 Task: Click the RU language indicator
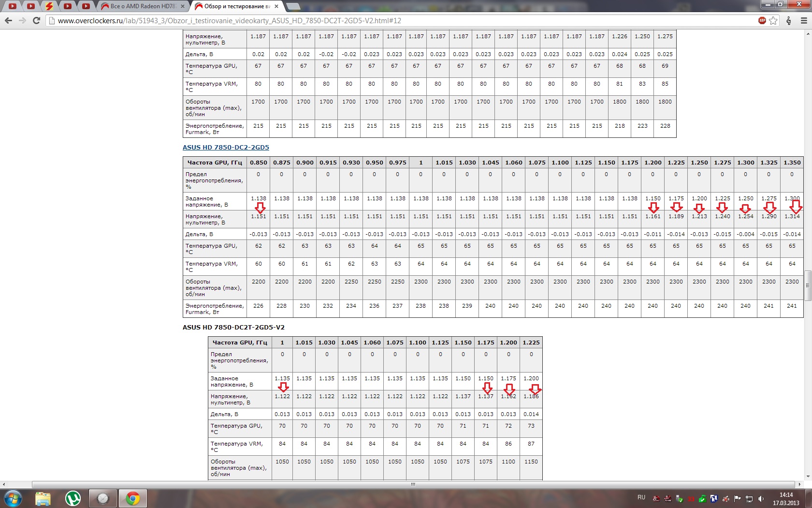point(641,497)
